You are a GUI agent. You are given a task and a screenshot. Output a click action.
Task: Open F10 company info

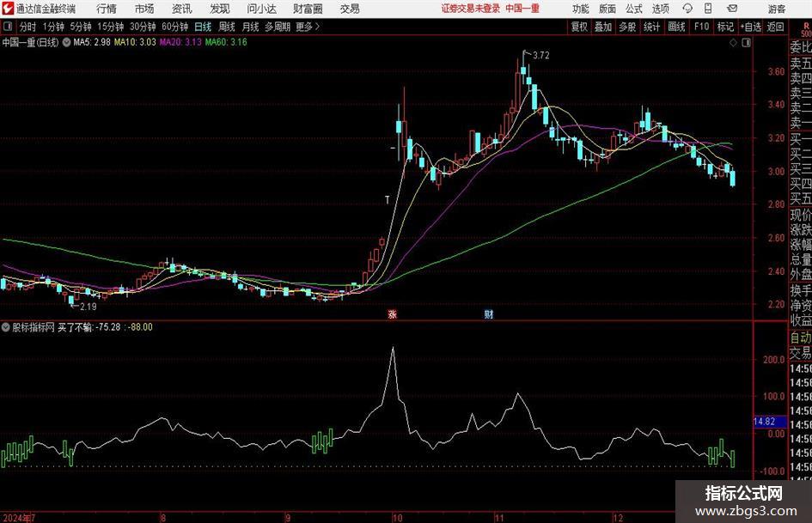coord(701,27)
